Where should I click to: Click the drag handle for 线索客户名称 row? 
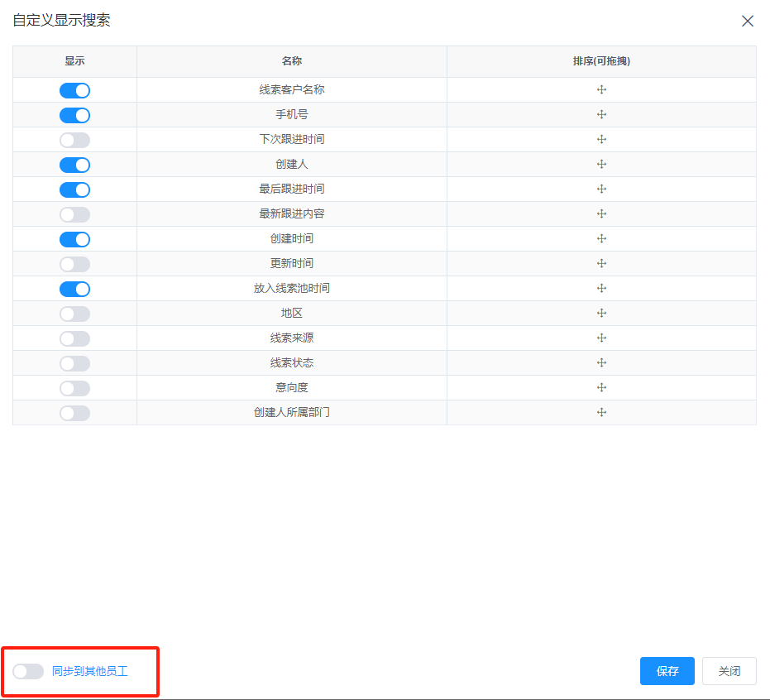point(601,90)
